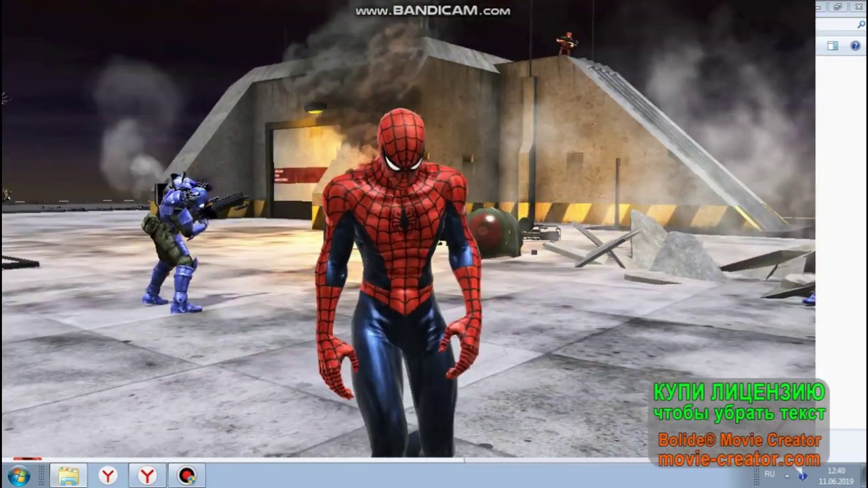868x488 pixels.
Task: Open the second Yandex Browser taskbar icon
Action: pyautogui.click(x=147, y=476)
